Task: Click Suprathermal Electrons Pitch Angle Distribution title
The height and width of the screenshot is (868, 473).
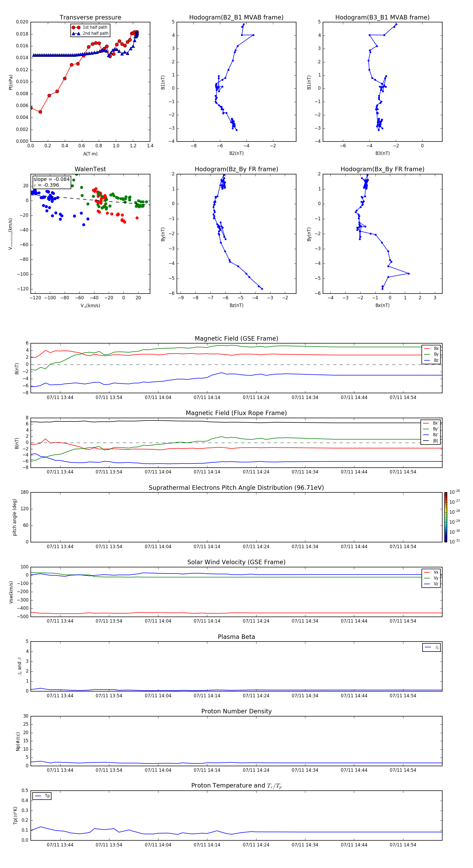Action: (x=236, y=488)
